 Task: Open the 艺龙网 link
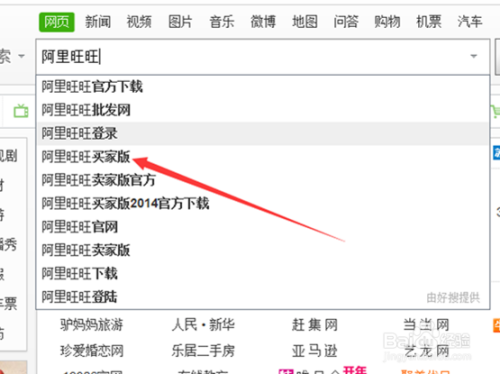click(x=426, y=351)
